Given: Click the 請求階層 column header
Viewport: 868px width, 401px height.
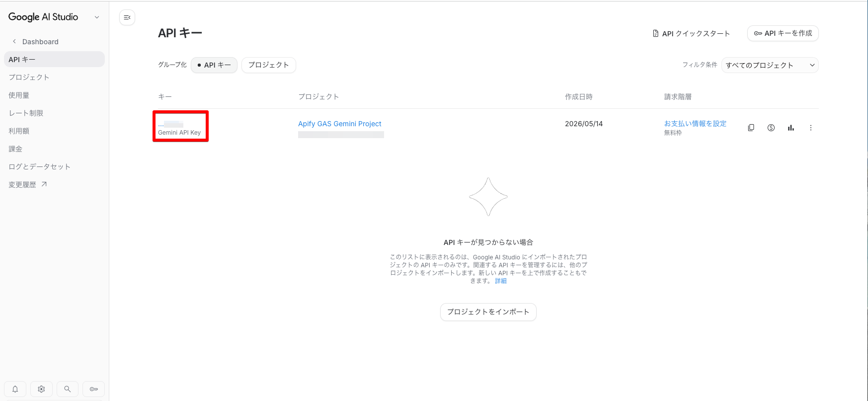Looking at the screenshot, I should coord(678,97).
